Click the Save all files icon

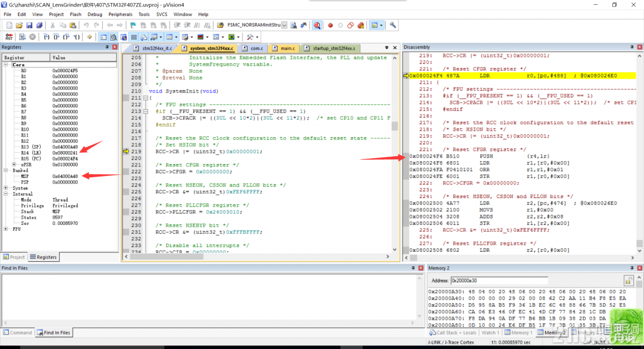tap(39, 25)
